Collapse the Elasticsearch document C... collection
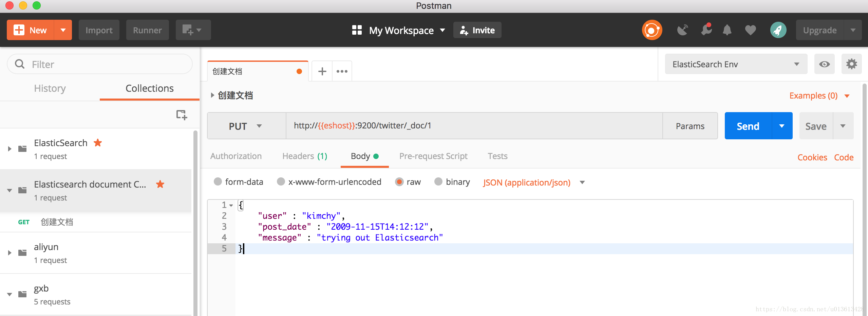The image size is (868, 316). click(x=10, y=190)
